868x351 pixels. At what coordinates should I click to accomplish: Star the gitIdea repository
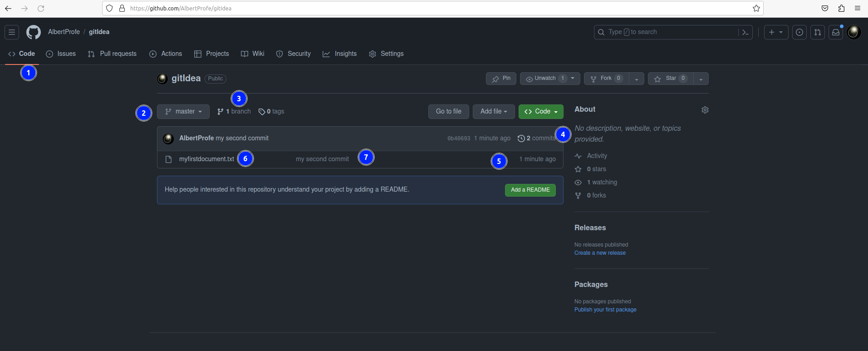coord(671,79)
